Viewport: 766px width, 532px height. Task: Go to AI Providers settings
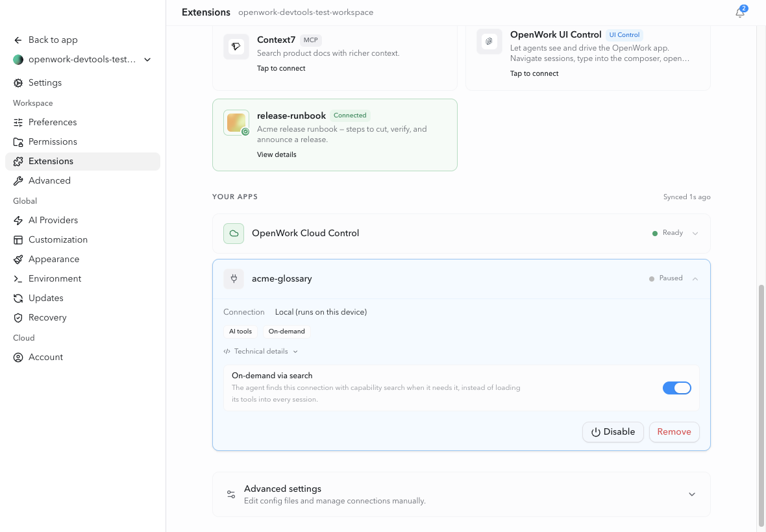82,221
